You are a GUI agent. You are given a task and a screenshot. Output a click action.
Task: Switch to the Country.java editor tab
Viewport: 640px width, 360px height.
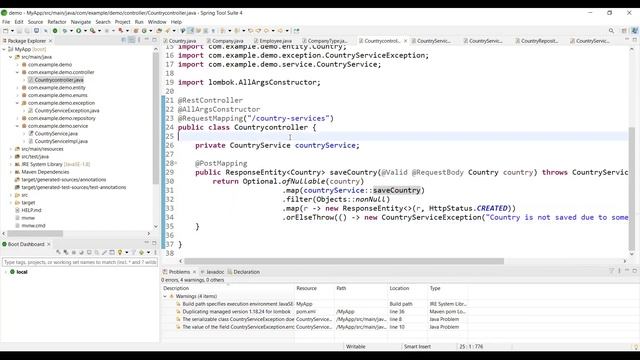pos(182,41)
